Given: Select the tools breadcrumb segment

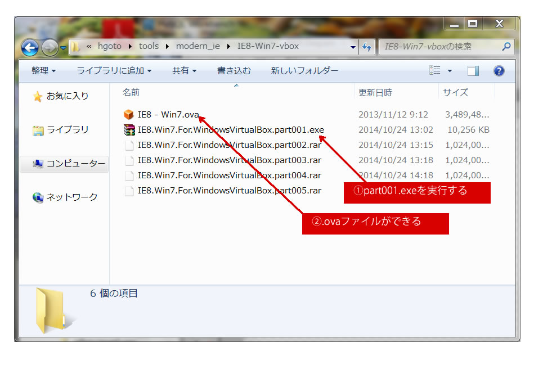Looking at the screenshot, I should [149, 46].
